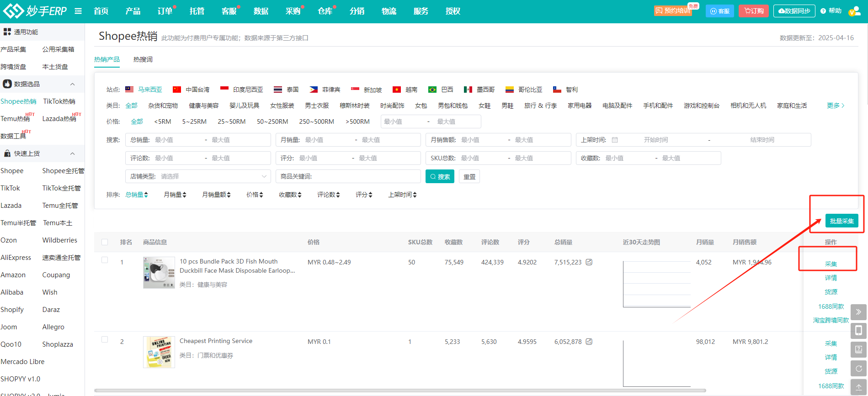Click the floating refresh icon

(x=858, y=368)
